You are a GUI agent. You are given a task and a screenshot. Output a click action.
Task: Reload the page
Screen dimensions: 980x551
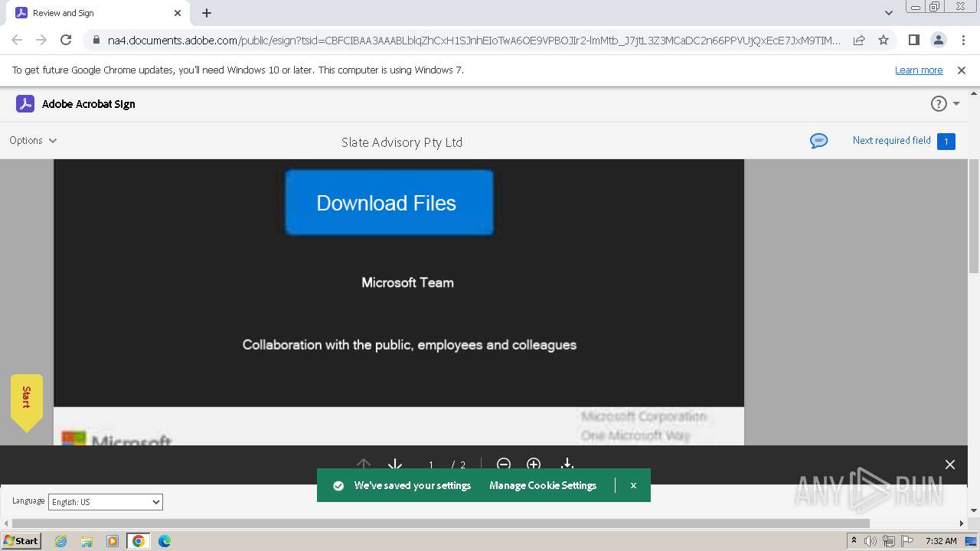tap(66, 40)
